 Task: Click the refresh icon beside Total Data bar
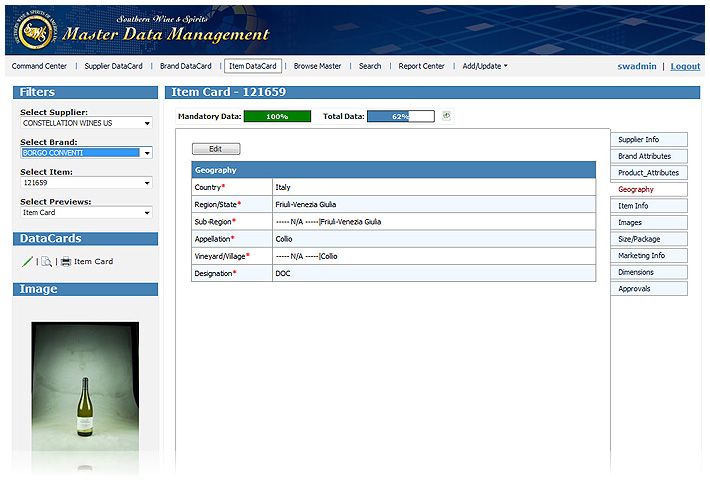tap(446, 116)
